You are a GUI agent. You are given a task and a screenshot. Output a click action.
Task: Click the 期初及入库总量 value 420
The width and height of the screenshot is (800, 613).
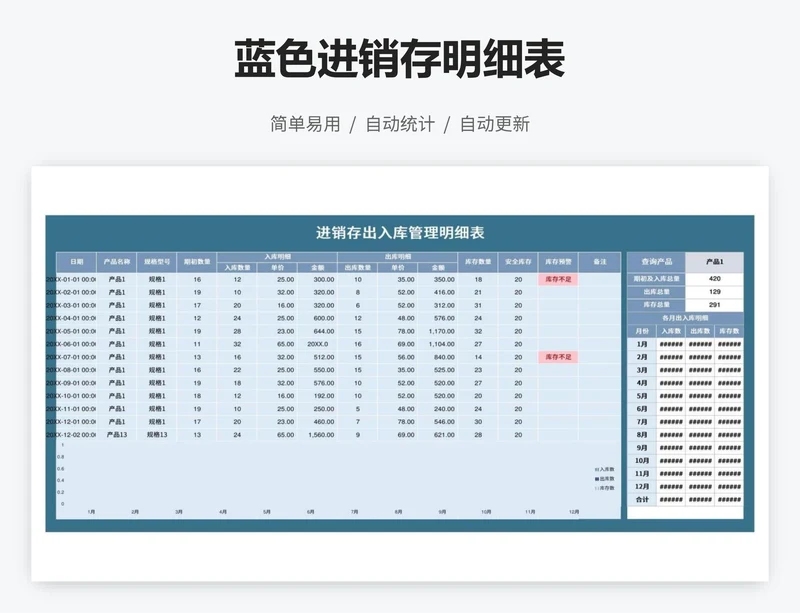[714, 279]
